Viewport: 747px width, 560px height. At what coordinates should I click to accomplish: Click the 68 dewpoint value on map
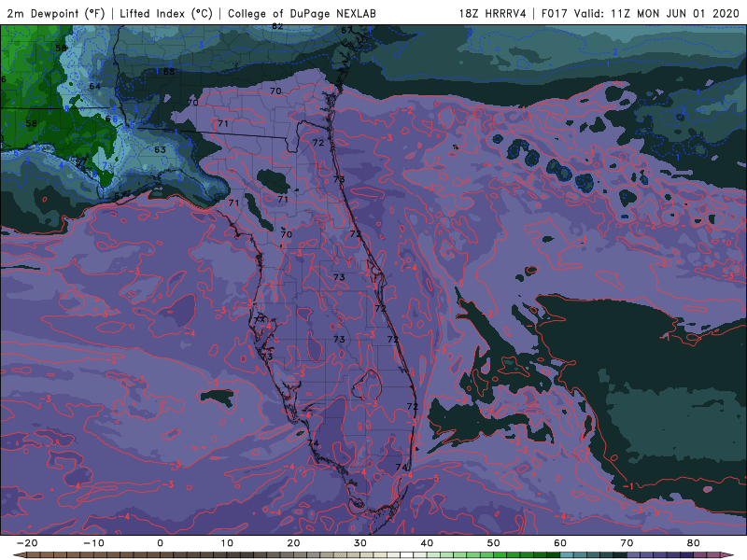[x=169, y=72]
